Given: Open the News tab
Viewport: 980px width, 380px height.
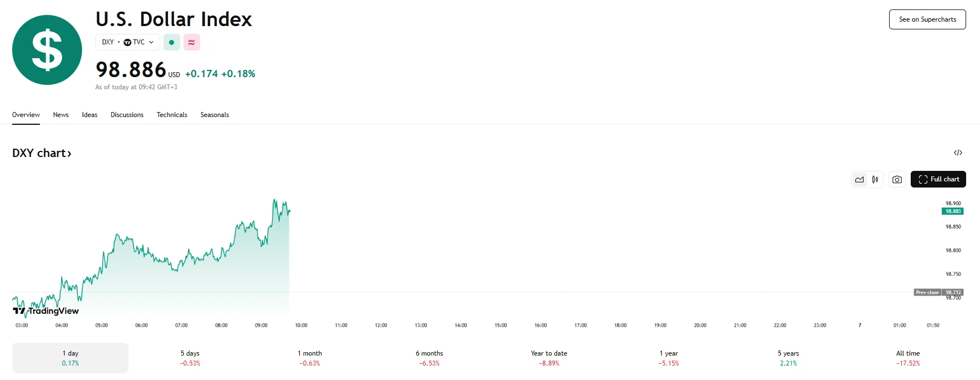Looking at the screenshot, I should [61, 115].
